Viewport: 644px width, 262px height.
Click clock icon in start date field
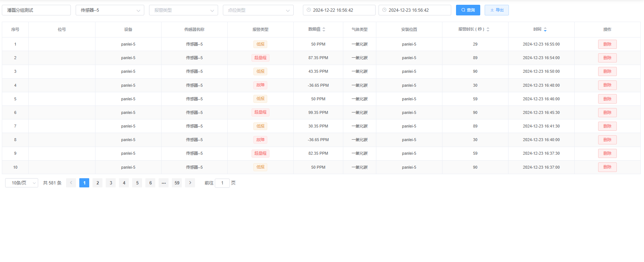(309, 10)
